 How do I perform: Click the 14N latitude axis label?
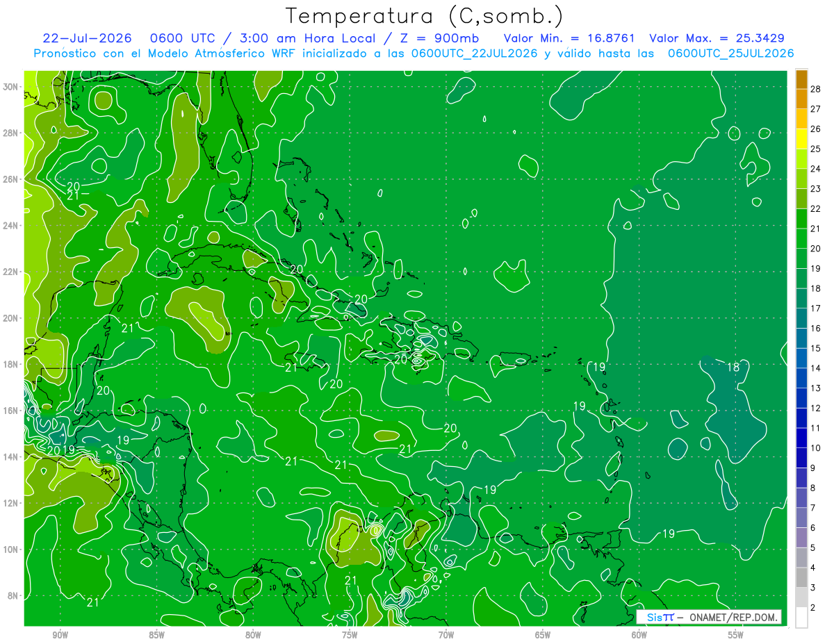[x=10, y=457]
